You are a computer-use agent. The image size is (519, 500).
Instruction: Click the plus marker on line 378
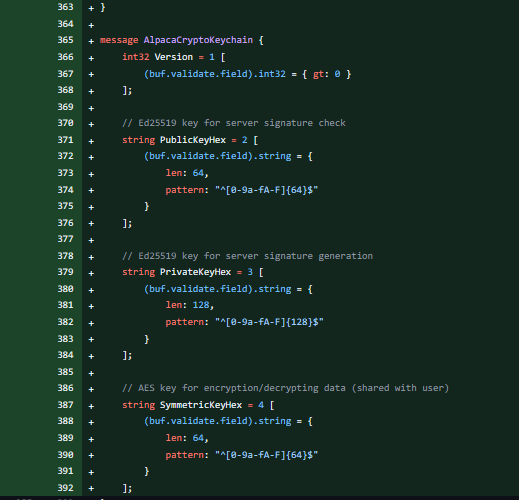point(91,257)
